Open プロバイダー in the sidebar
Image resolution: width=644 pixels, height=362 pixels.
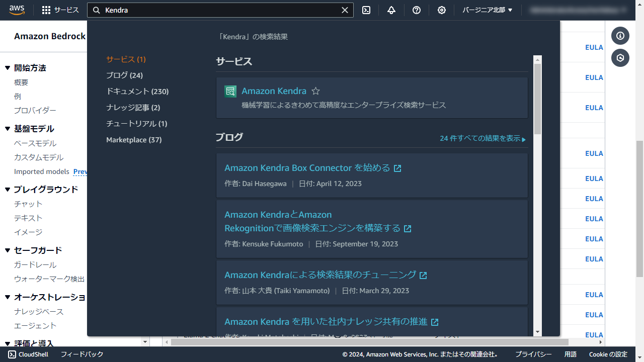pyautogui.click(x=35, y=111)
